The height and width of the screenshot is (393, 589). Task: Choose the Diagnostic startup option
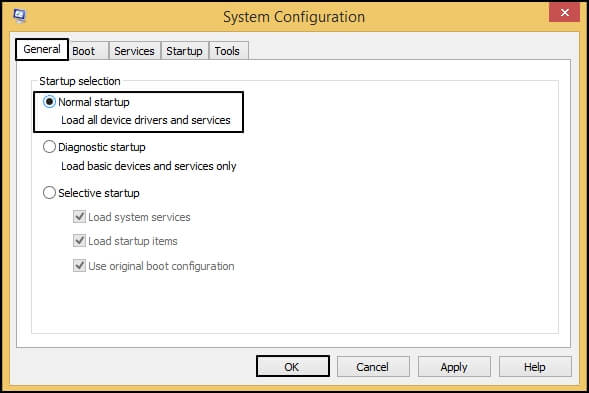pos(49,147)
